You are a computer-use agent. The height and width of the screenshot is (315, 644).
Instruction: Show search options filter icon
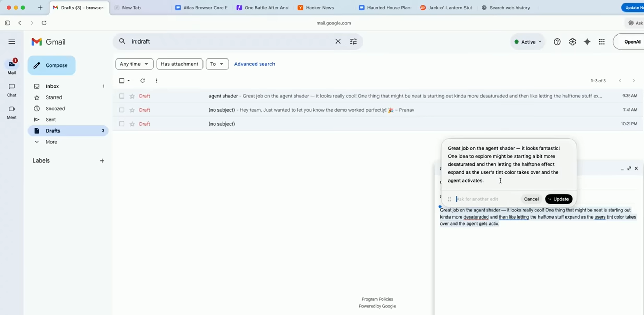pos(353,41)
